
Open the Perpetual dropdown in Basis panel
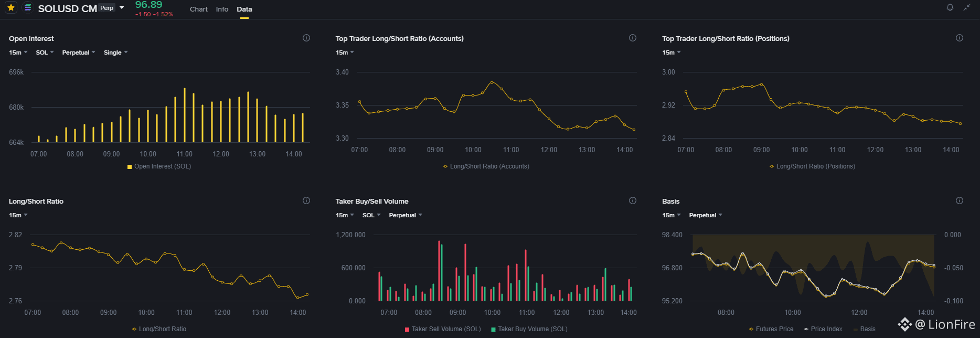[706, 215]
